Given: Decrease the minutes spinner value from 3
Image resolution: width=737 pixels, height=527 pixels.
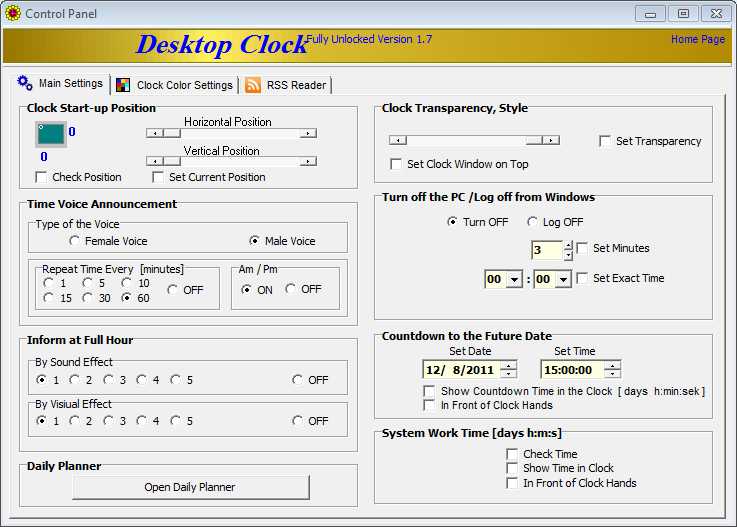Looking at the screenshot, I should pyautogui.click(x=568, y=255).
